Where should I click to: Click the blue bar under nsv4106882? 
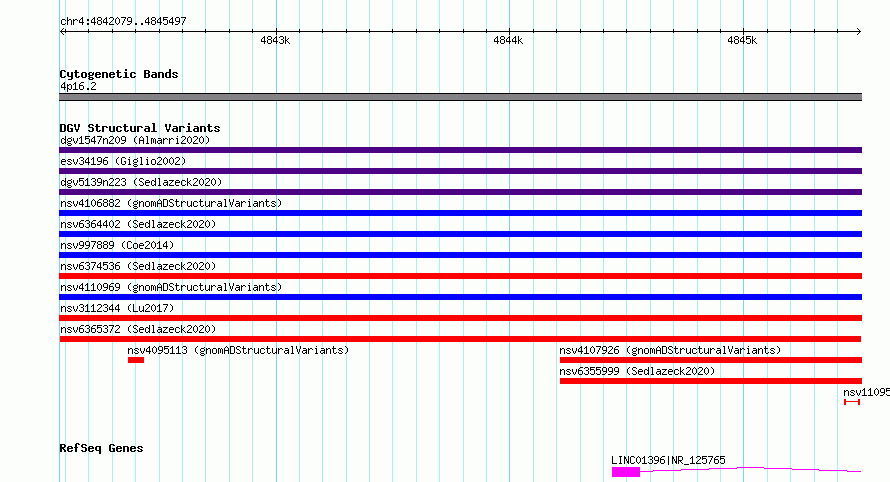click(460, 213)
